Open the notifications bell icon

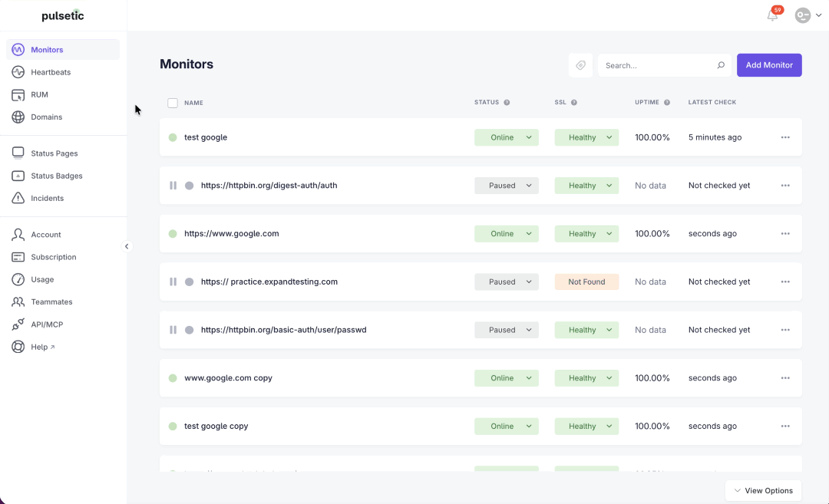[772, 15]
